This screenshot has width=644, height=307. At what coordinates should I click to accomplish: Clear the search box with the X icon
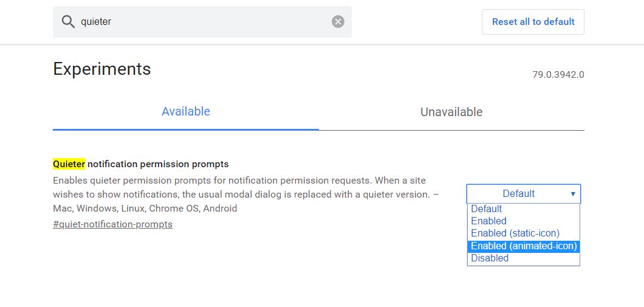(338, 22)
